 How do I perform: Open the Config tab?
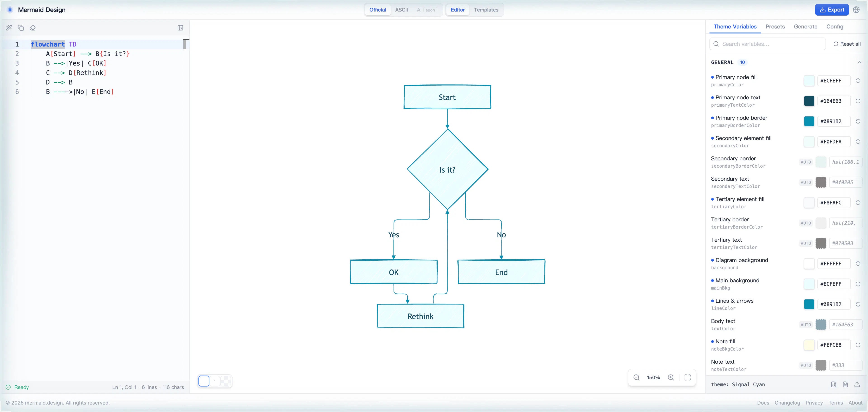(835, 27)
